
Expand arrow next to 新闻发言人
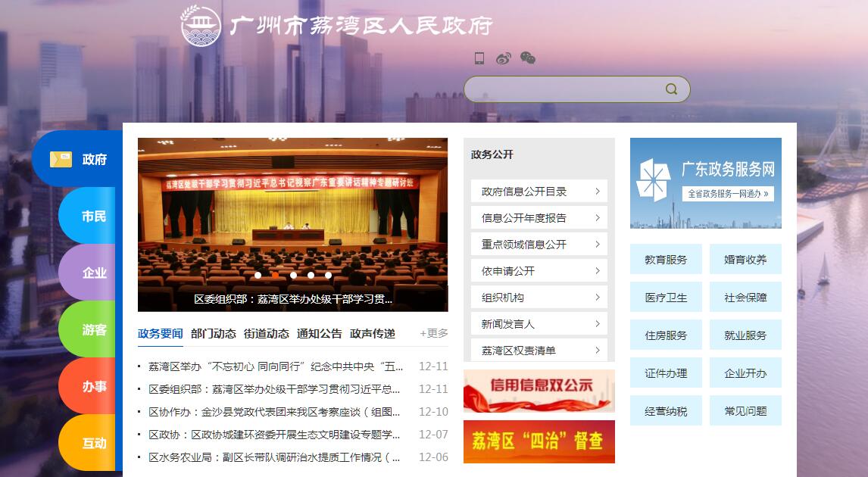click(598, 324)
